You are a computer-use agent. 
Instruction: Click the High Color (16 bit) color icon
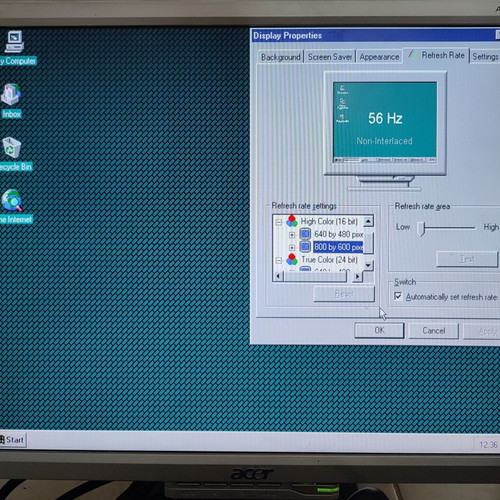292,221
